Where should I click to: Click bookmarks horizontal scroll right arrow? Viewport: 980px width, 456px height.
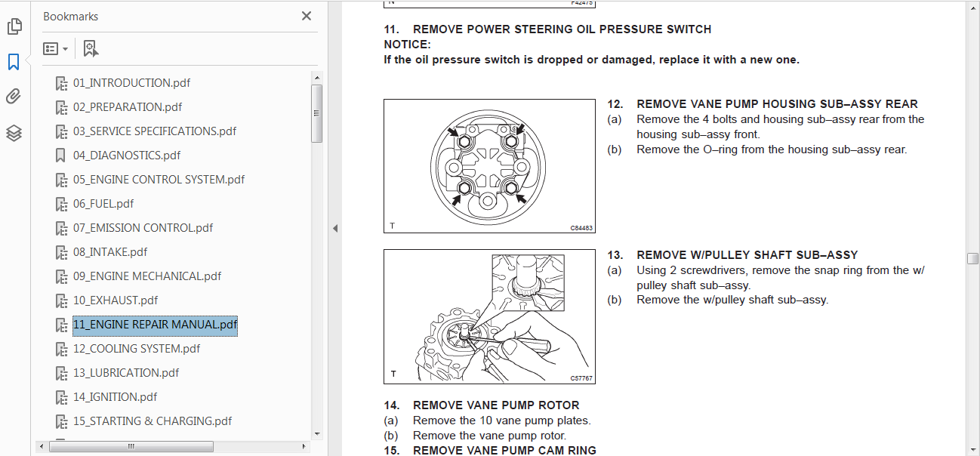(306, 445)
